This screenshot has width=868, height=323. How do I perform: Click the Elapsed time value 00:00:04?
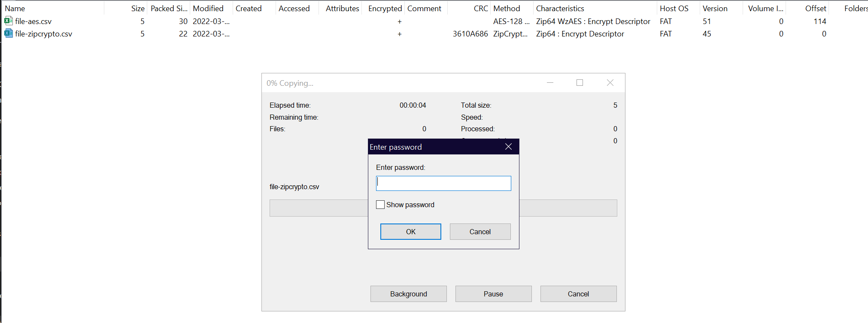pos(413,105)
